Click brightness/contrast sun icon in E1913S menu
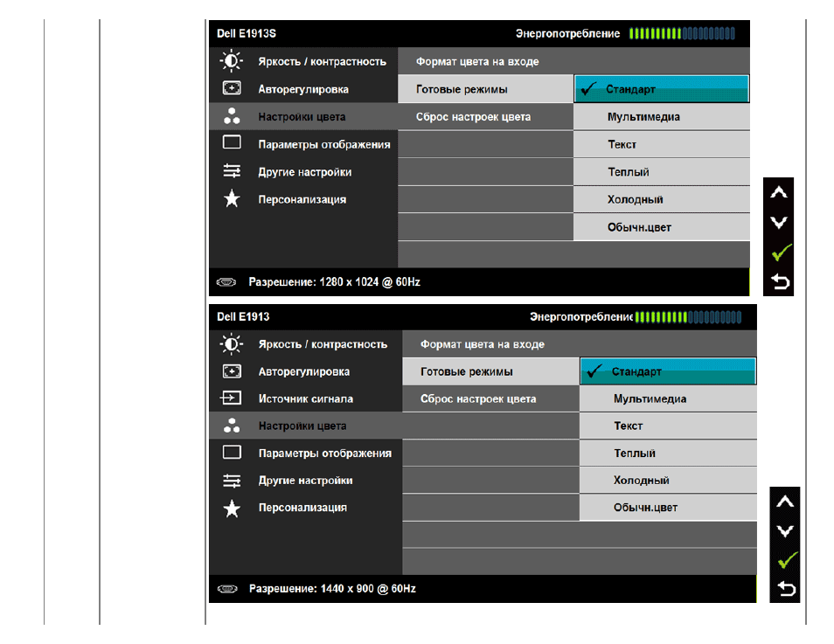The width and height of the screenshot is (834, 644). tap(232, 61)
